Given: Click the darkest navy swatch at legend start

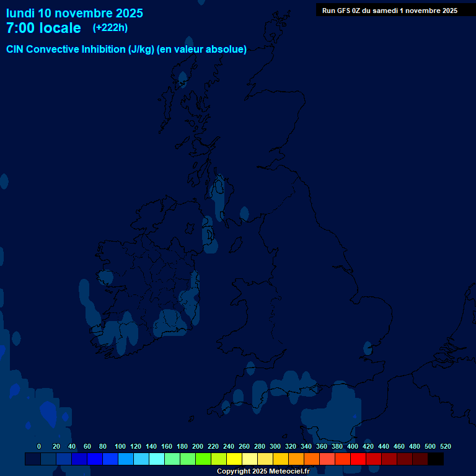Looking at the screenshot, I should (33, 459).
